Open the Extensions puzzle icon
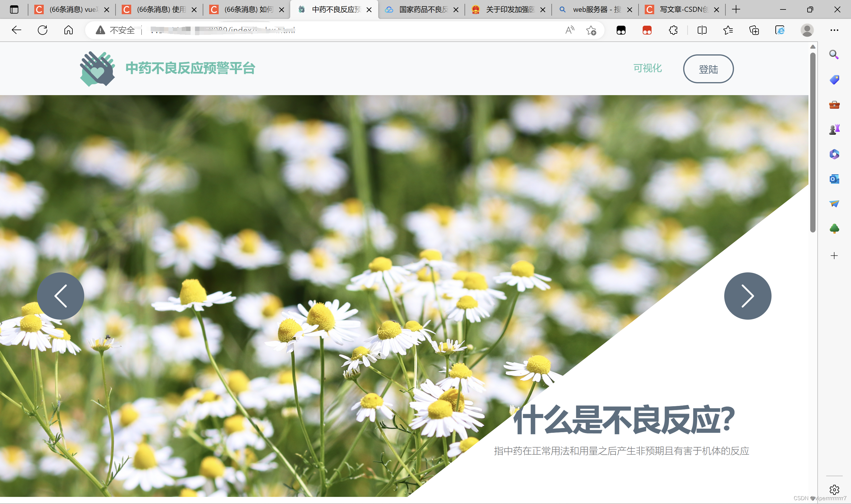Viewport: 851px width, 504px height. (673, 30)
